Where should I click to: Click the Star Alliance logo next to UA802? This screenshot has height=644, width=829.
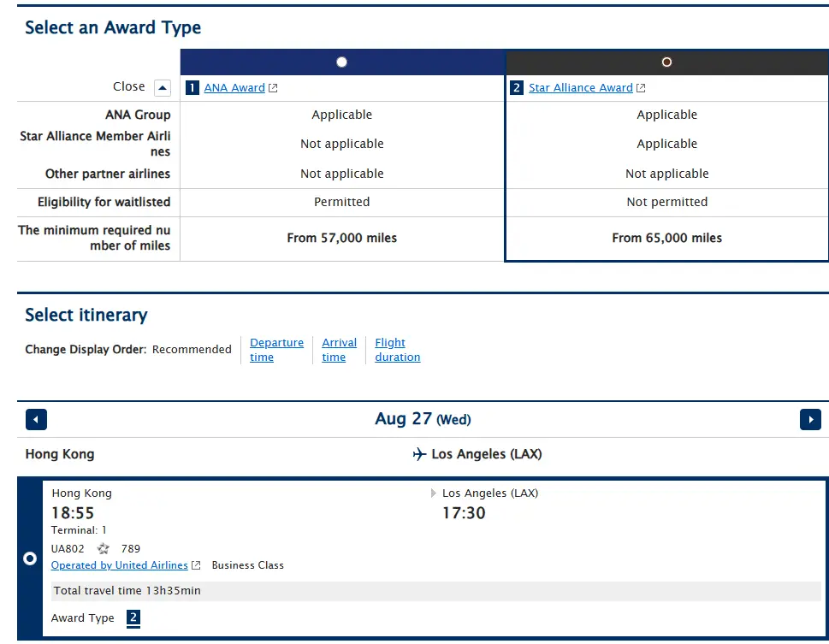click(104, 549)
